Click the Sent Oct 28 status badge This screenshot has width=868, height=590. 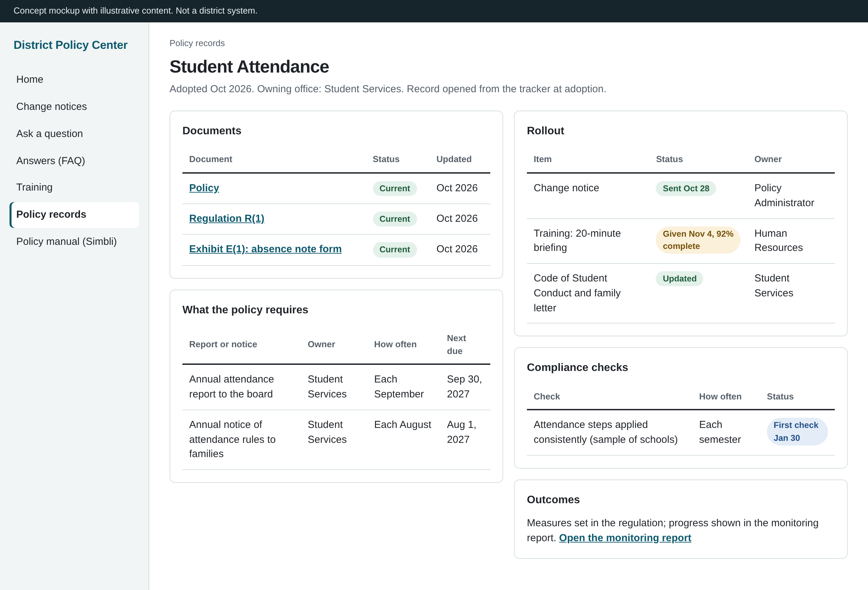[686, 188]
